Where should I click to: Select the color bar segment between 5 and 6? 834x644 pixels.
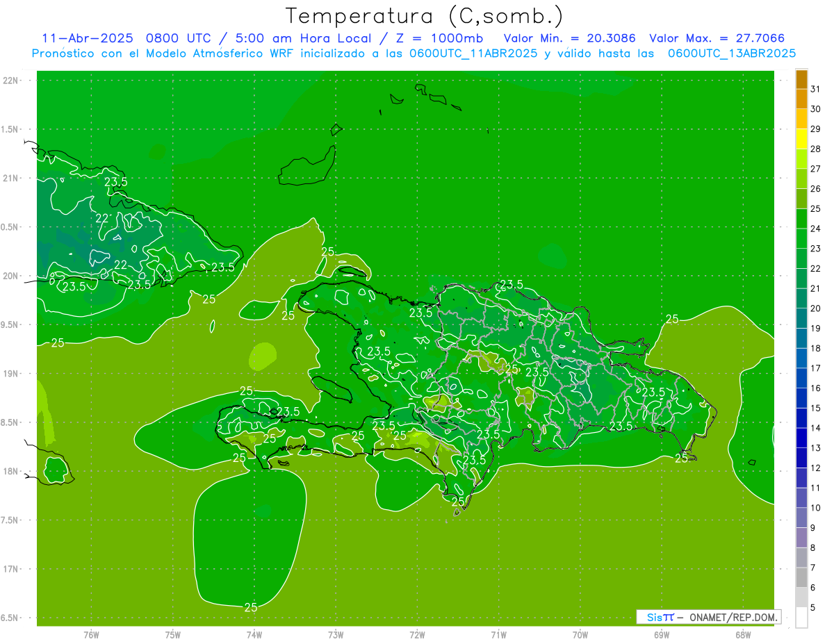pyautogui.click(x=801, y=597)
